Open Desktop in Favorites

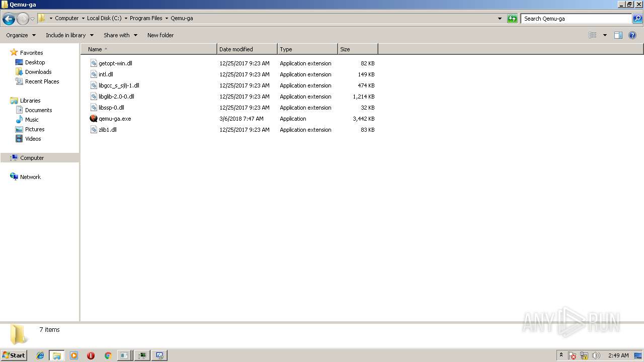tap(35, 62)
